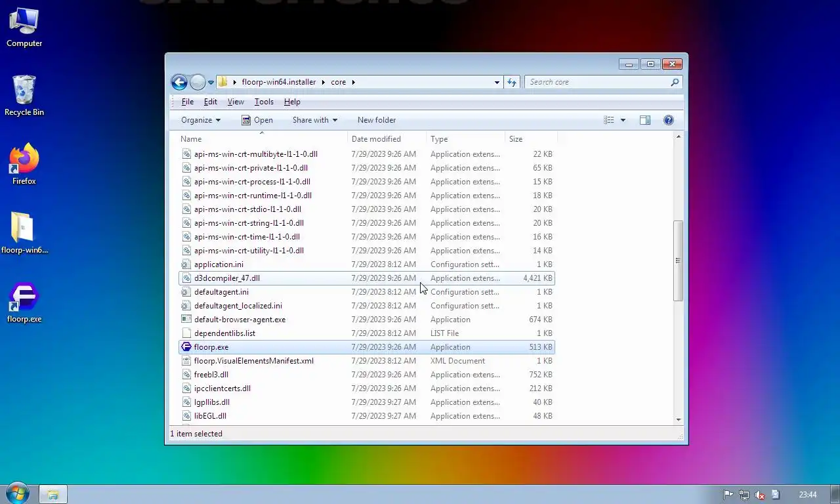Click the scrollbar down arrow
Viewport: 840px width, 504px height.
(678, 419)
